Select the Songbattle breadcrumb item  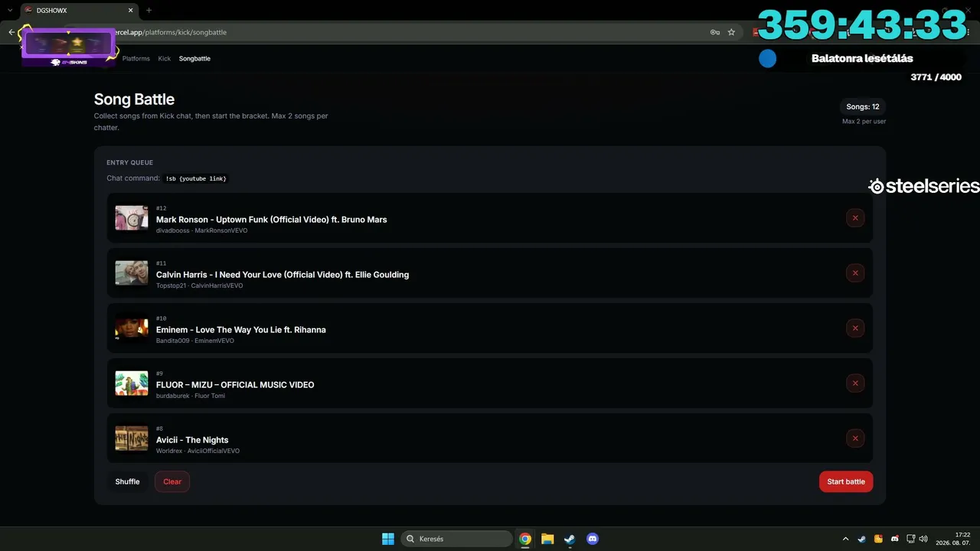[194, 58]
